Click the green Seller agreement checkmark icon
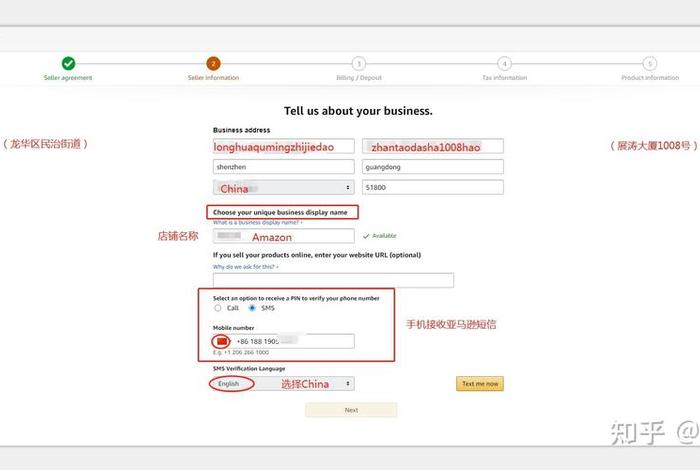700x470 pixels. 68,63
